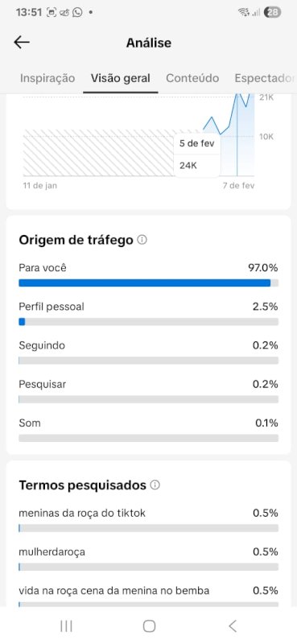
Task: Tap the Wi-Fi status icon
Action: click(x=244, y=12)
